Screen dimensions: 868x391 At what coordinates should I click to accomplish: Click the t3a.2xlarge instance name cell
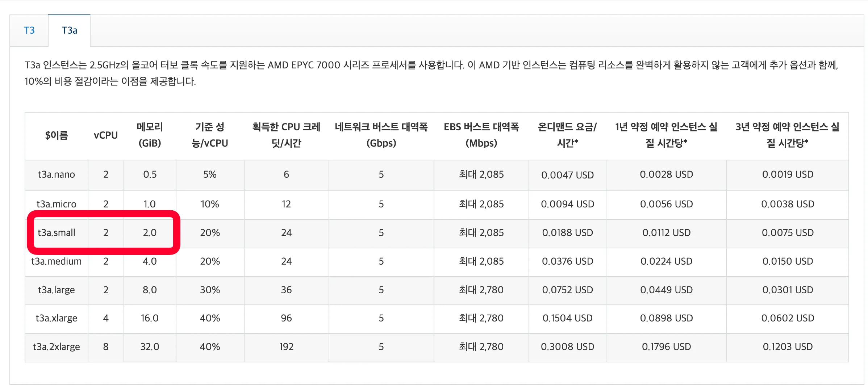56,346
